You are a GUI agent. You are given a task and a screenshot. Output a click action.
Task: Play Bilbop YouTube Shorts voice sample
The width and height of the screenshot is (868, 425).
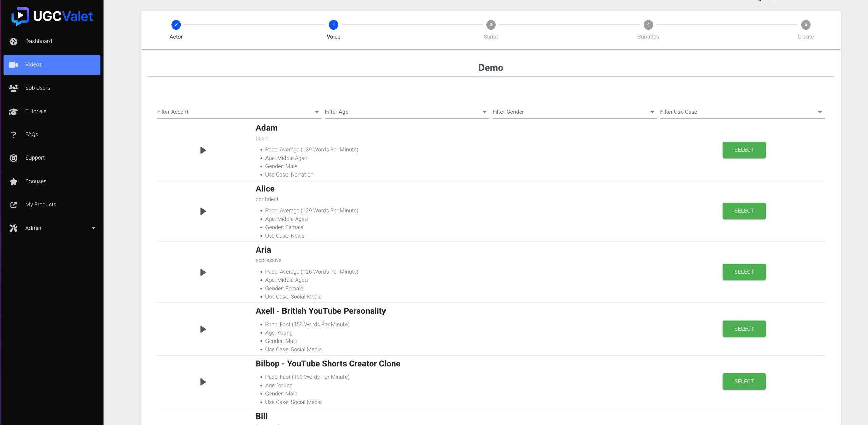coord(203,382)
